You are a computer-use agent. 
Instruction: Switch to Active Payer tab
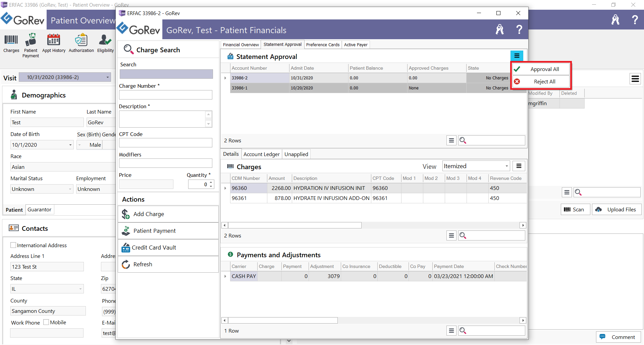coord(356,45)
